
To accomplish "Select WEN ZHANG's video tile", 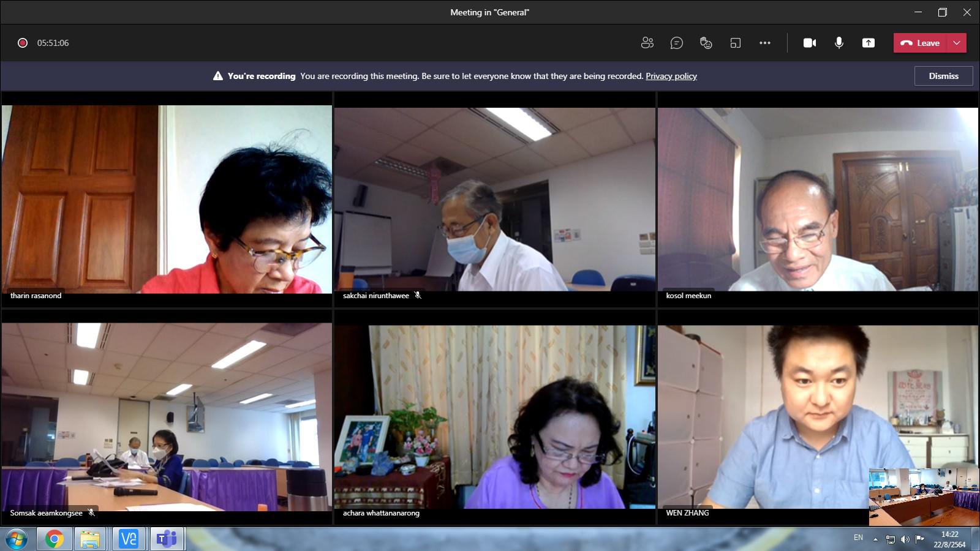I will (818, 417).
